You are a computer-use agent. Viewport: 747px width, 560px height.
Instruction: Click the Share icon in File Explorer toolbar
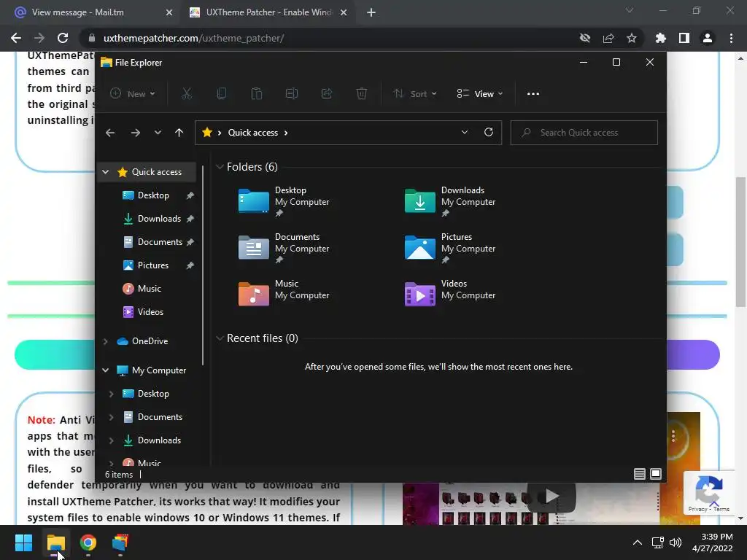[327, 93]
